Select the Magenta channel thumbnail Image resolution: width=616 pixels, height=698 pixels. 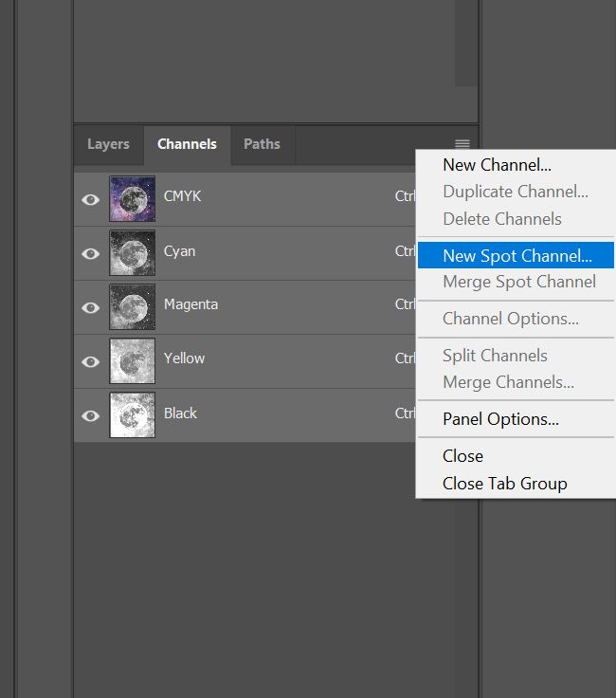[132, 306]
